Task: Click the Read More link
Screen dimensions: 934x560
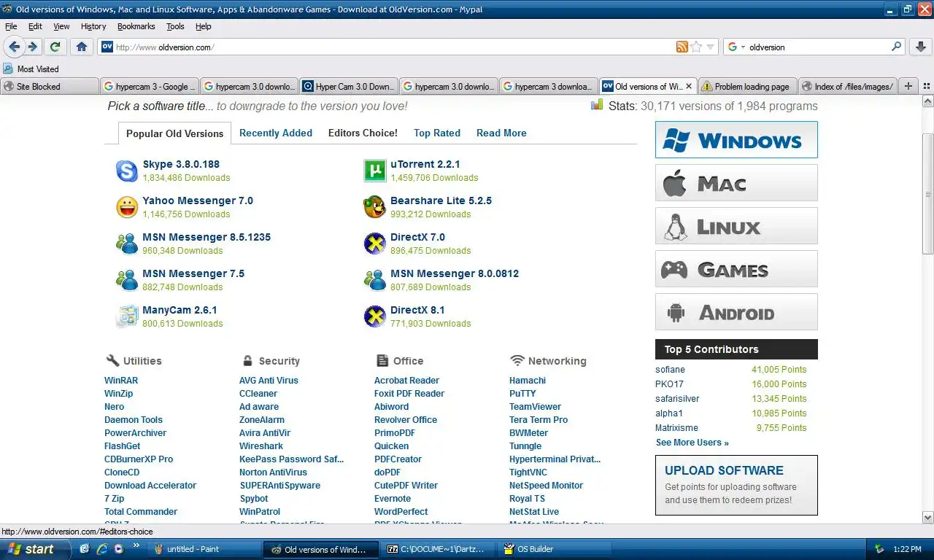Action: tap(501, 133)
